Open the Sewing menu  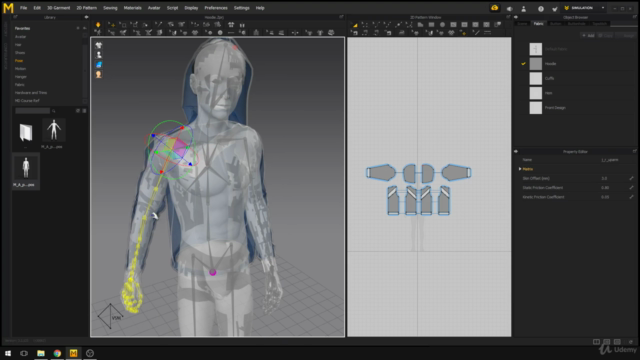point(110,8)
